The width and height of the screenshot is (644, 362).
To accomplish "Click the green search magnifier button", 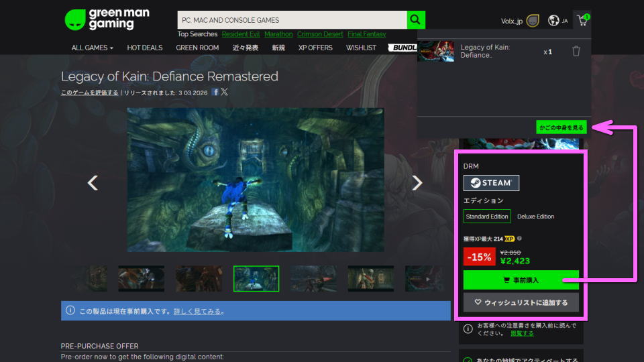I will click(417, 20).
